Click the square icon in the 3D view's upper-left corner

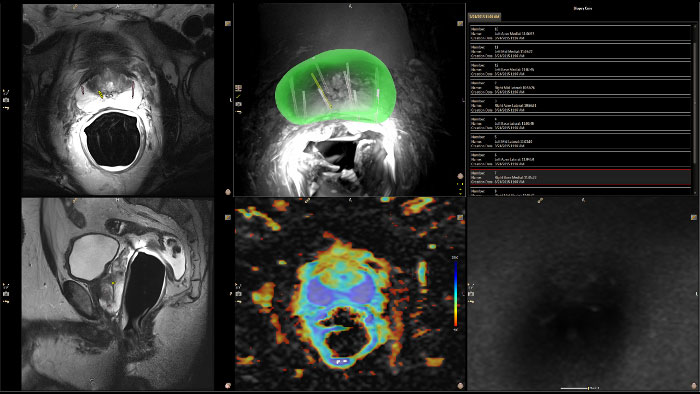pos(228,23)
